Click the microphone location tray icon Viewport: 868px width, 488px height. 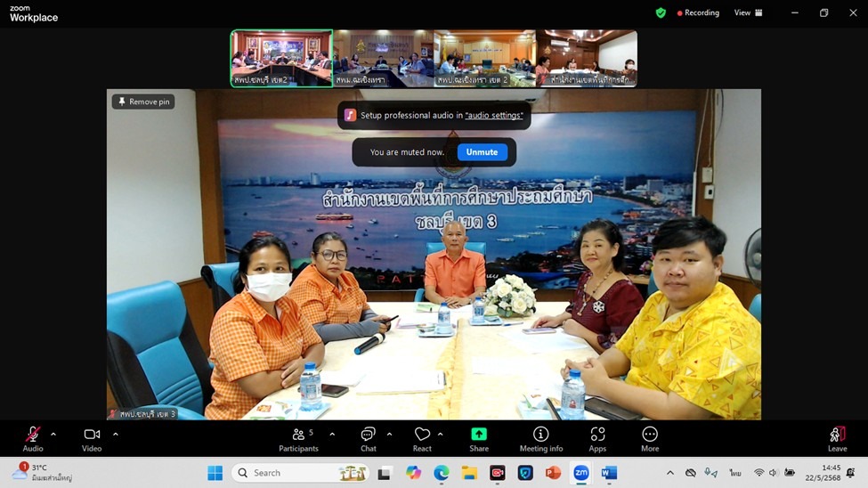click(x=710, y=473)
